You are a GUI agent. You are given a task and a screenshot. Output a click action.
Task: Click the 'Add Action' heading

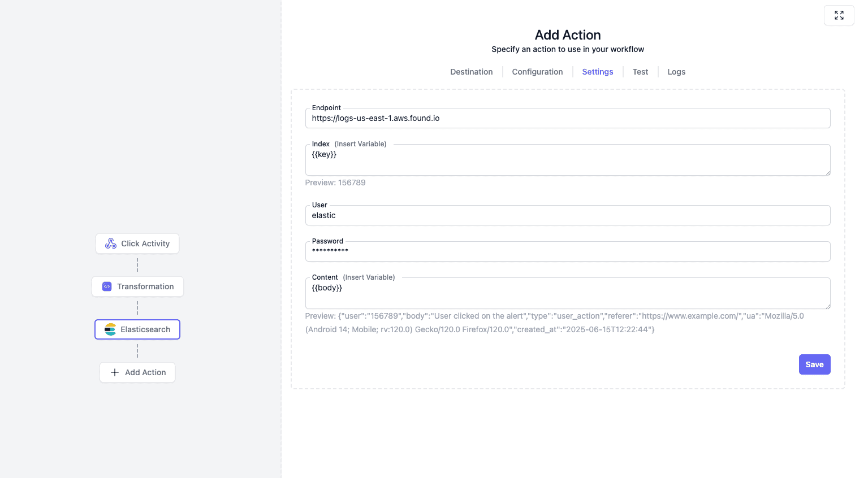568,35
